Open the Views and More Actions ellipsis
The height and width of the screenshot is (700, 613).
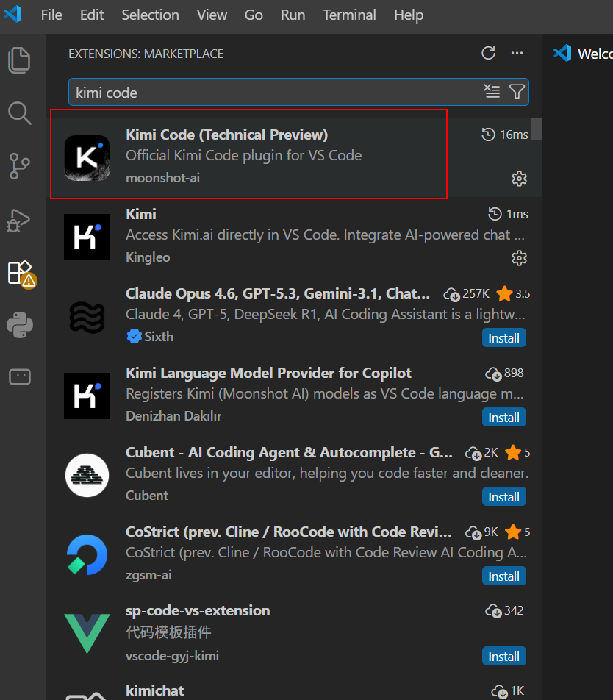click(x=517, y=53)
